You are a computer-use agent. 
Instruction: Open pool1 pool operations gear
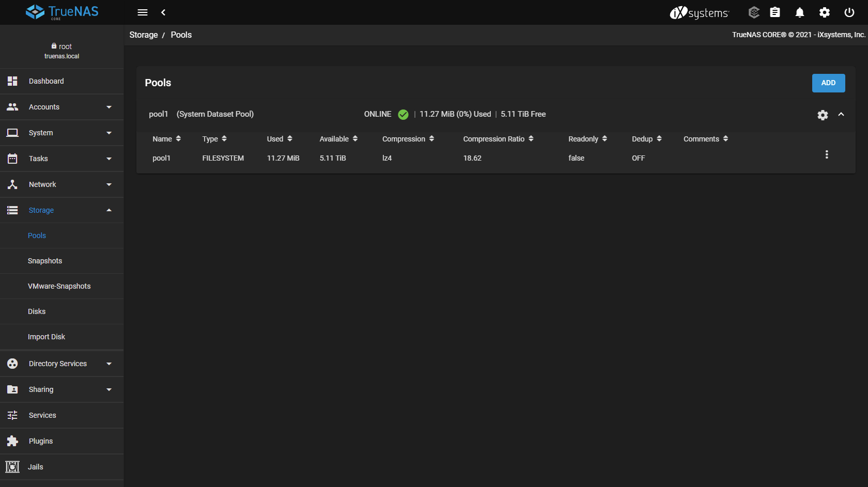pyautogui.click(x=823, y=115)
